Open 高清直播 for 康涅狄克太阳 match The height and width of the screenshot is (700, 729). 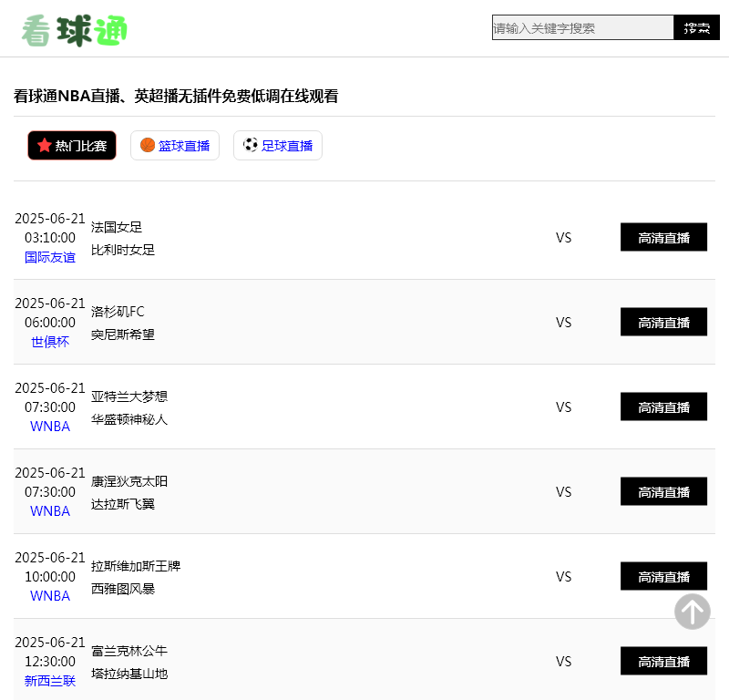pos(663,491)
